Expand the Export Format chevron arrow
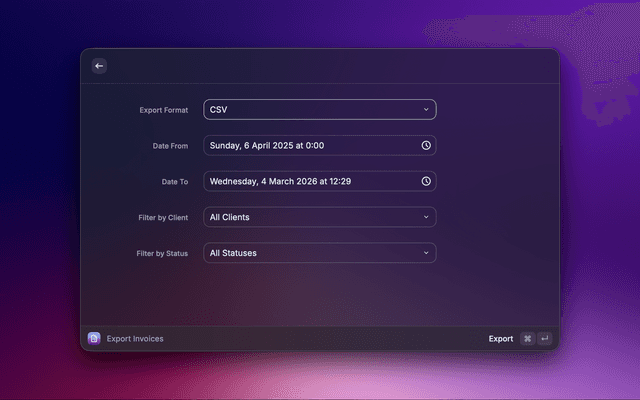Image resolution: width=640 pixels, height=400 pixels. coord(426,110)
